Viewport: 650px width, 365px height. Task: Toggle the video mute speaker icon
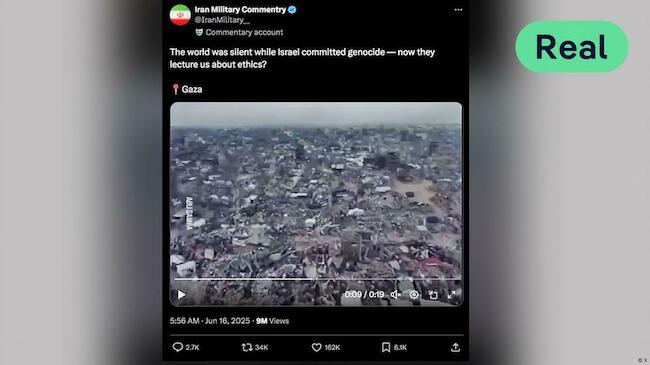tap(395, 294)
